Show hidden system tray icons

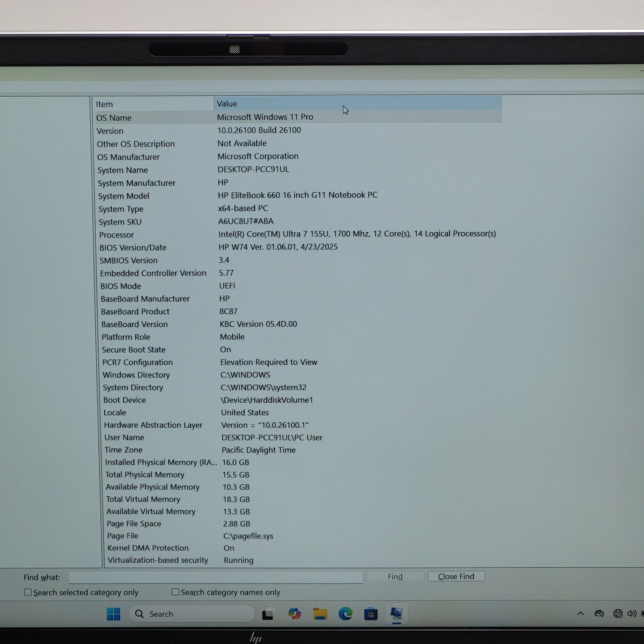pyautogui.click(x=580, y=614)
